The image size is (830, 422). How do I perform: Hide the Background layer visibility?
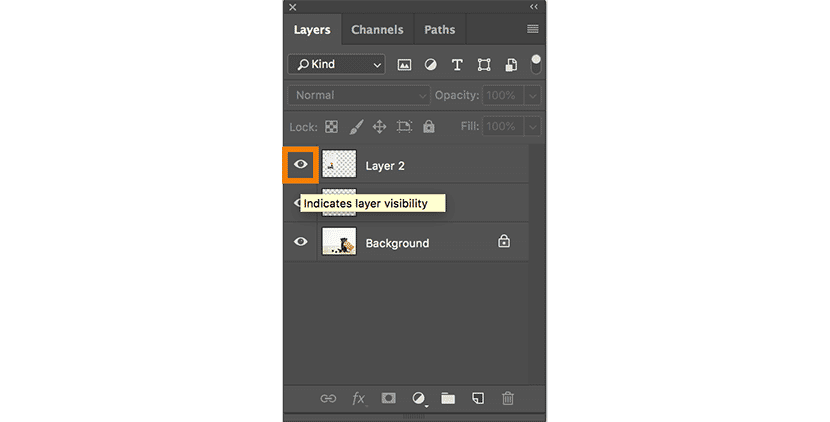[x=300, y=242]
